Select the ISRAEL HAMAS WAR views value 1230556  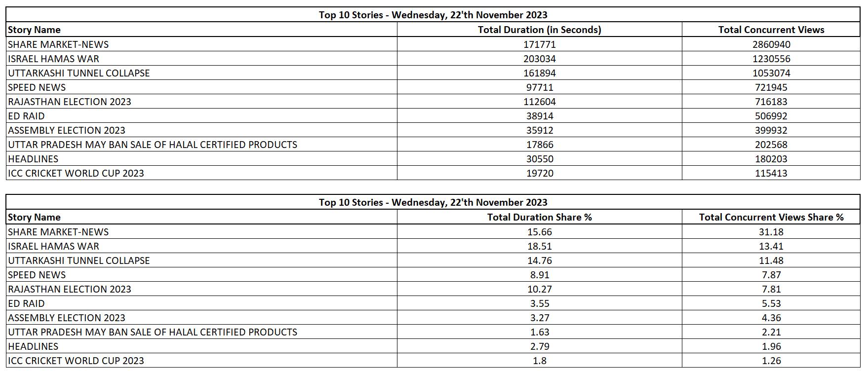tap(771, 59)
